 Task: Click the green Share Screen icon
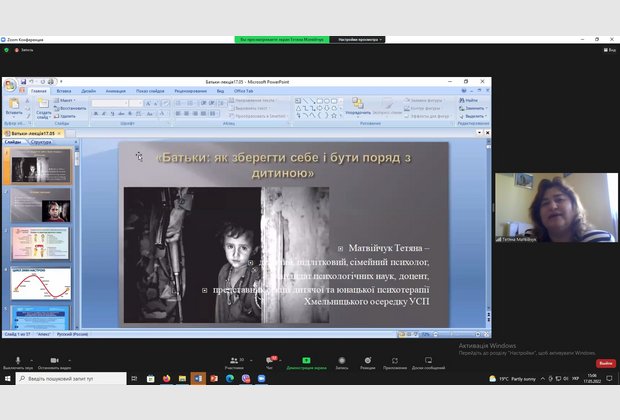coord(306,360)
